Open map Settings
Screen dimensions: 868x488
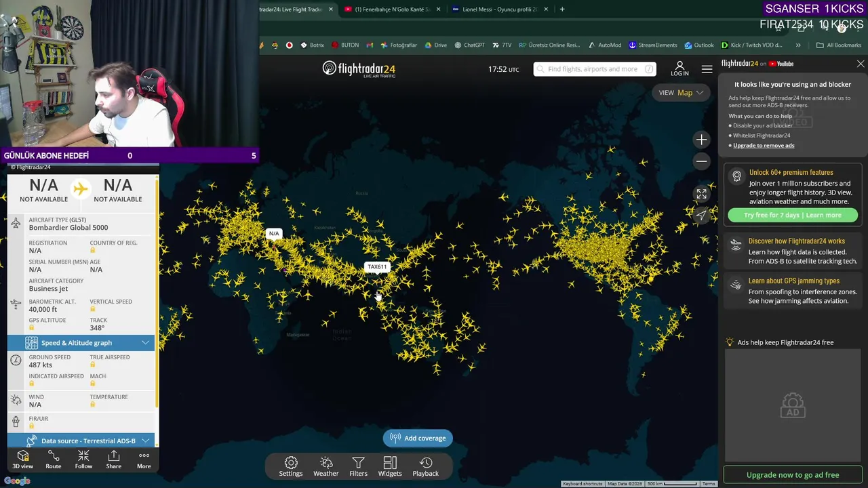291,466
